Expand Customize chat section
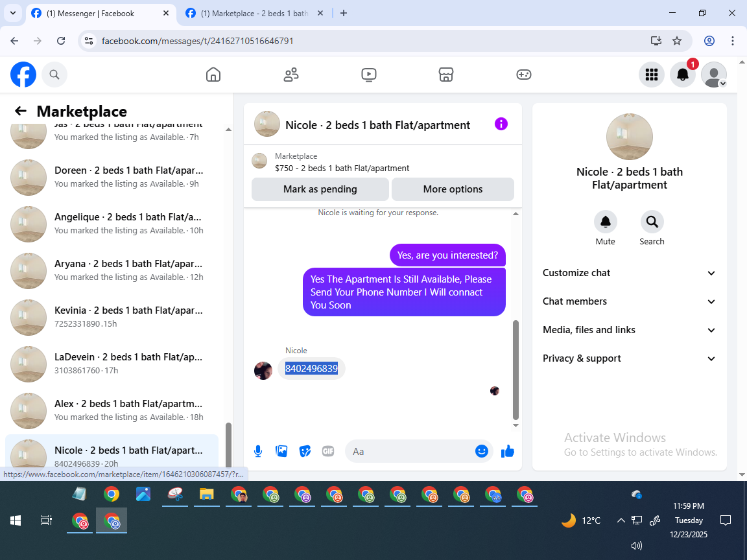 [630, 273]
